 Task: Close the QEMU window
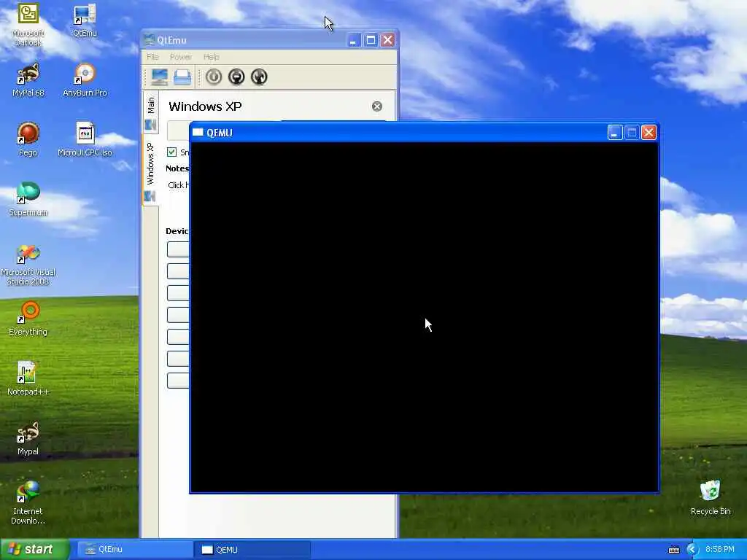(649, 133)
